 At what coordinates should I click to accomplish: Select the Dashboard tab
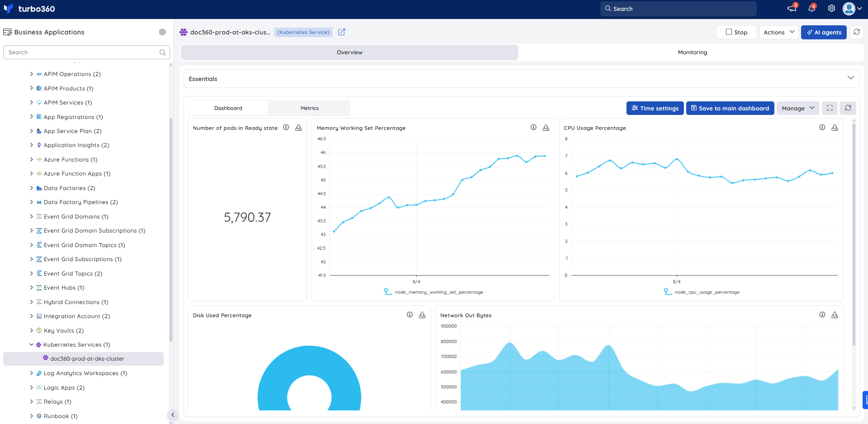click(x=228, y=108)
